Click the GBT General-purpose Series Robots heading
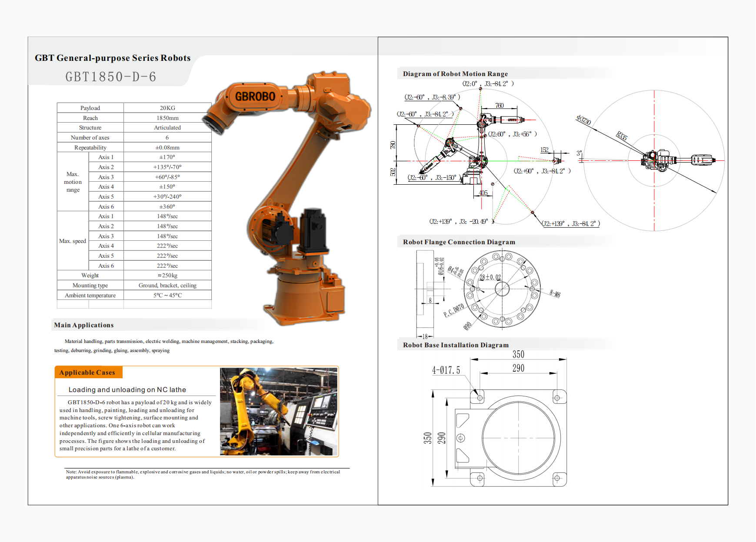 pos(113,58)
